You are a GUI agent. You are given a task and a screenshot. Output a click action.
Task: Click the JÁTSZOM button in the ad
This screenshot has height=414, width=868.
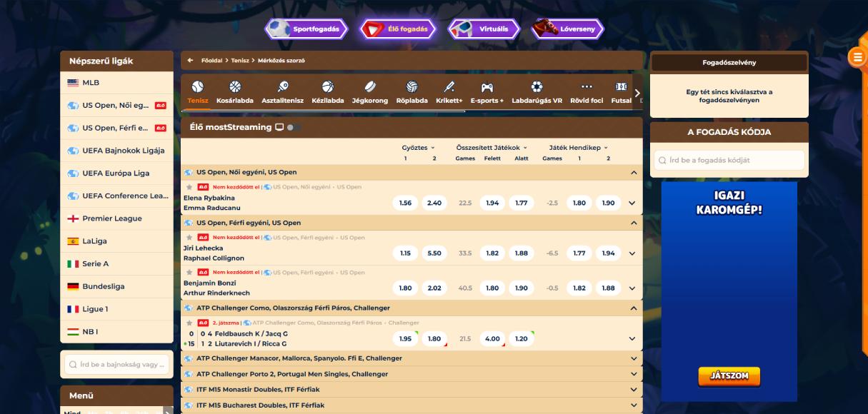click(x=729, y=377)
